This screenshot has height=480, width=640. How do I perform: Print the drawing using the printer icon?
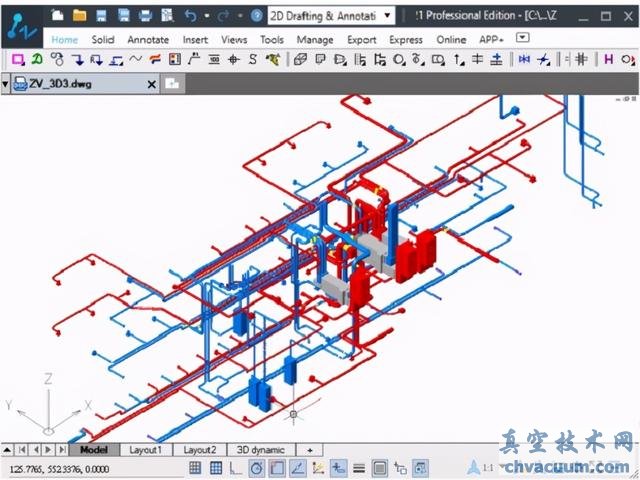point(145,16)
